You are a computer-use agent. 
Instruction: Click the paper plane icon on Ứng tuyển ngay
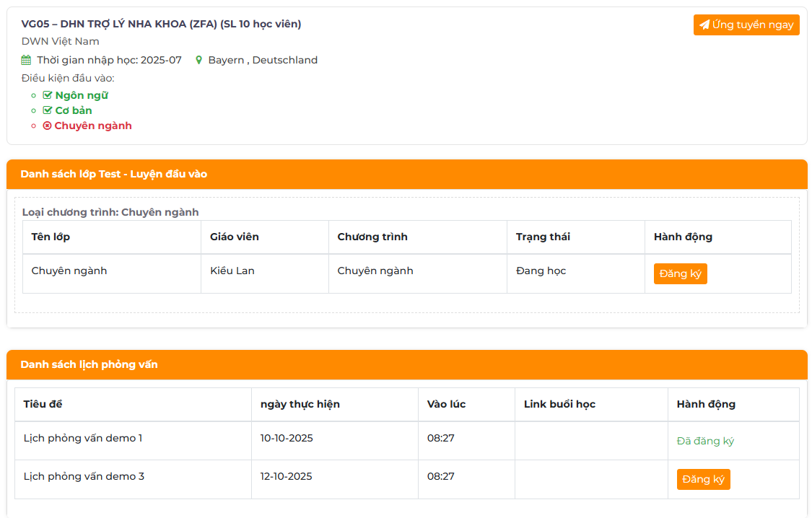tap(704, 25)
